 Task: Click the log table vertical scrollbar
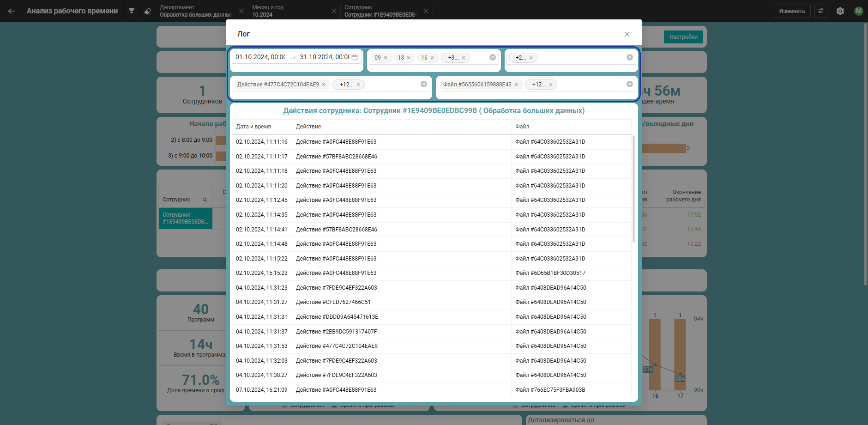[634, 188]
